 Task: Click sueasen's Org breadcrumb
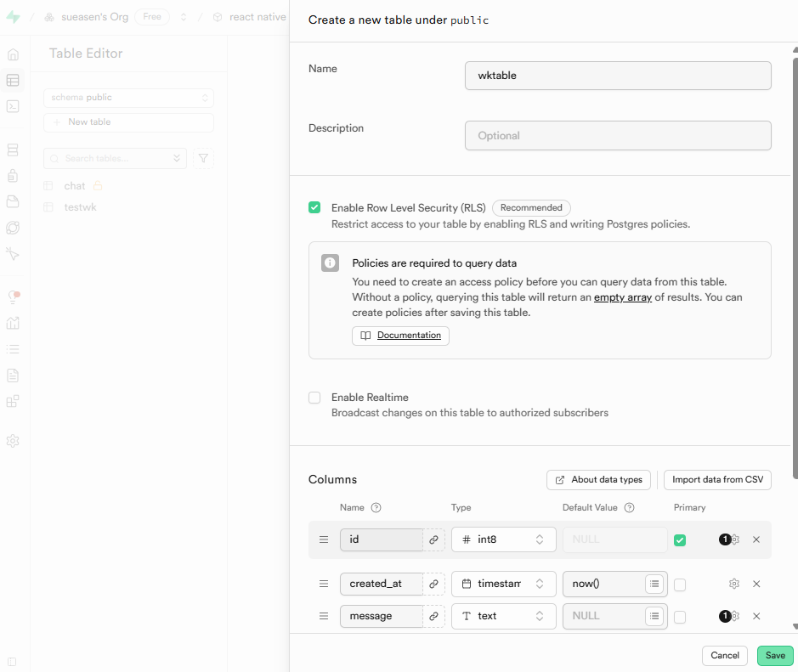tap(94, 17)
